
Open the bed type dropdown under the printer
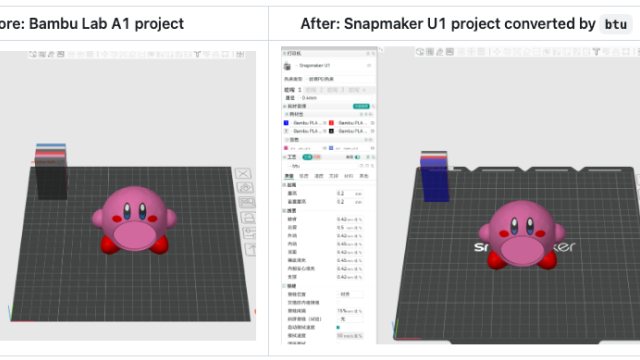pyautogui.click(x=341, y=79)
